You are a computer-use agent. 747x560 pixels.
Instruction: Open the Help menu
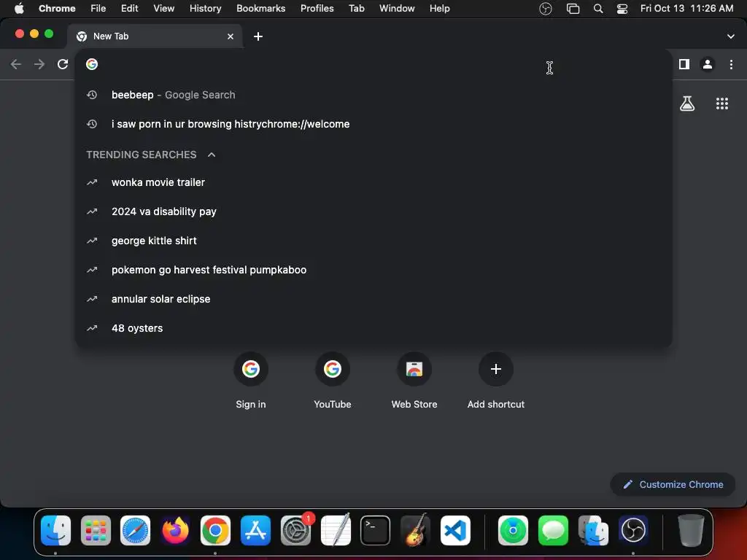point(439,9)
